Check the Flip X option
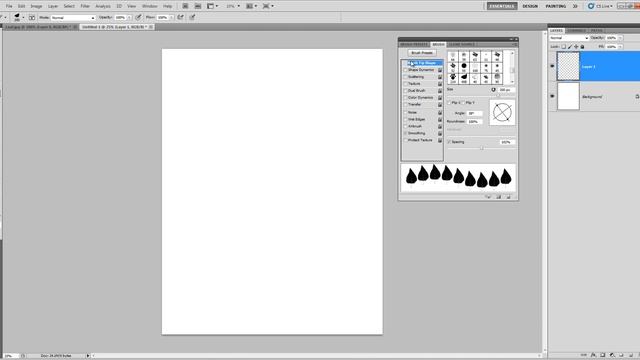Screen dimensions: 640x360 [449, 103]
